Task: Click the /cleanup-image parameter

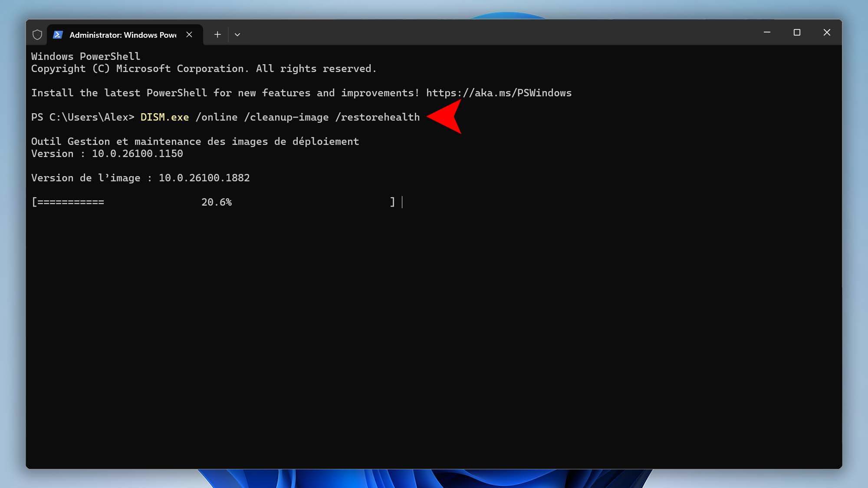Action: [x=286, y=117]
